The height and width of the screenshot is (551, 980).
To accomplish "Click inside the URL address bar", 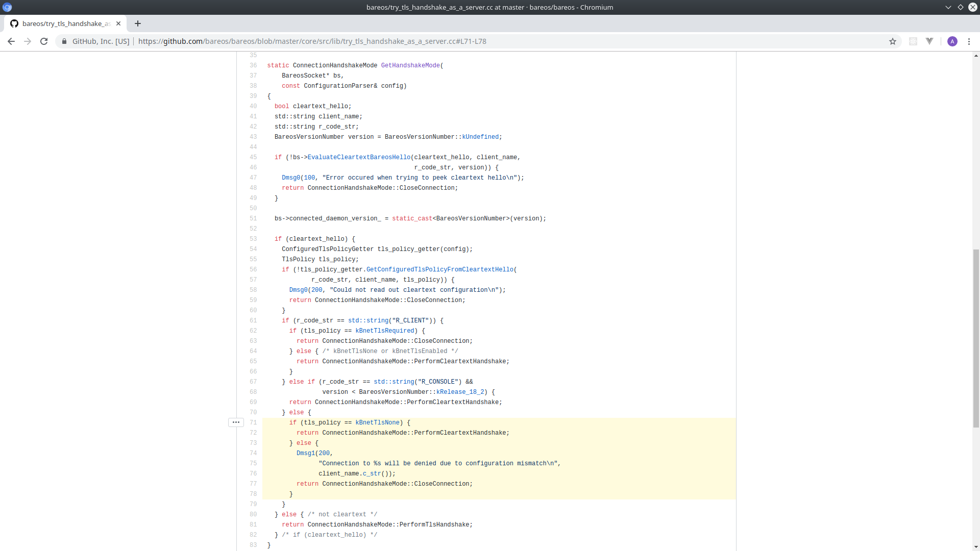I will [459, 41].
